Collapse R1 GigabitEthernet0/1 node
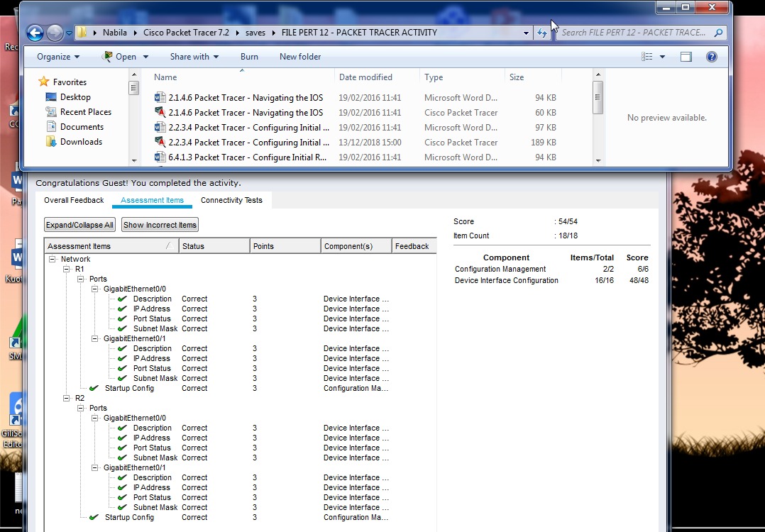This screenshot has width=765, height=532. coord(94,338)
